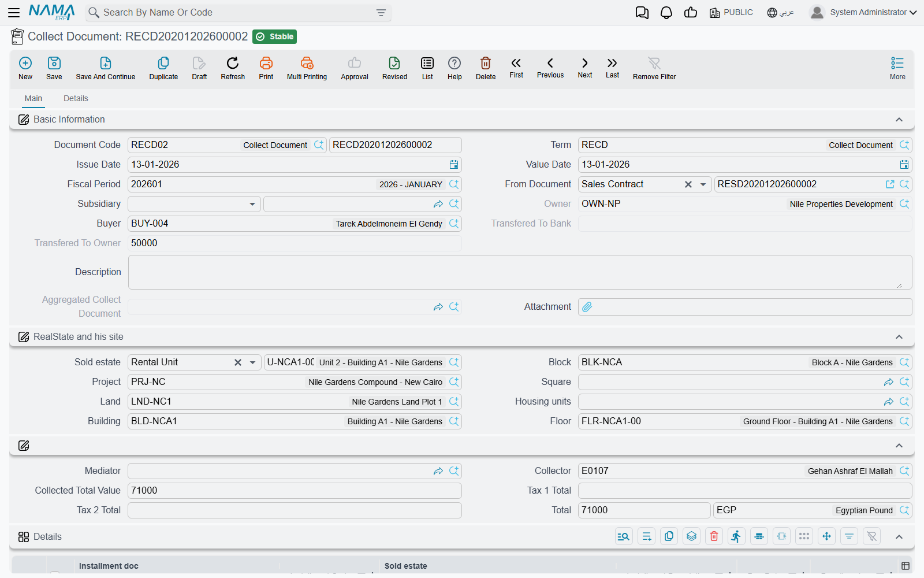The width and height of the screenshot is (924, 578).
Task: Collapse the unnamed totals section
Action: pyautogui.click(x=899, y=446)
